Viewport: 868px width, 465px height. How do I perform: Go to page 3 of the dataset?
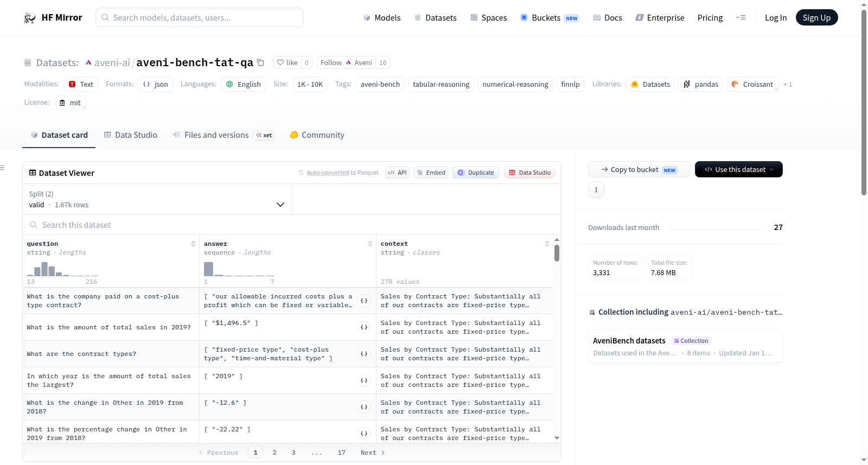point(293,453)
